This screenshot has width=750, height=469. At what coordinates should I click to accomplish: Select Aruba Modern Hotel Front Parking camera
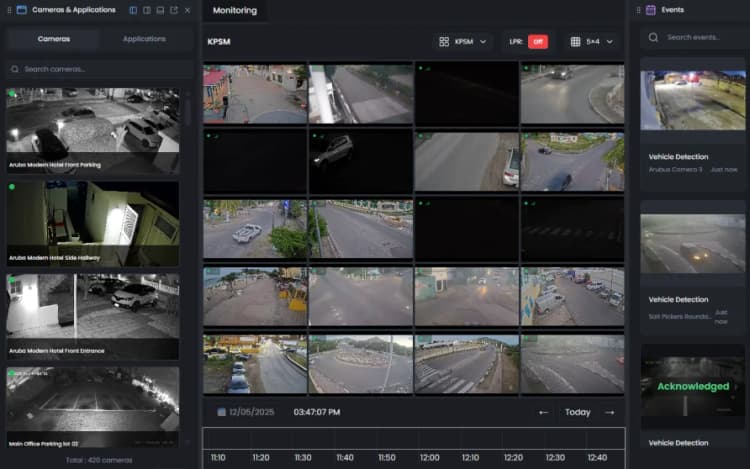click(x=93, y=130)
